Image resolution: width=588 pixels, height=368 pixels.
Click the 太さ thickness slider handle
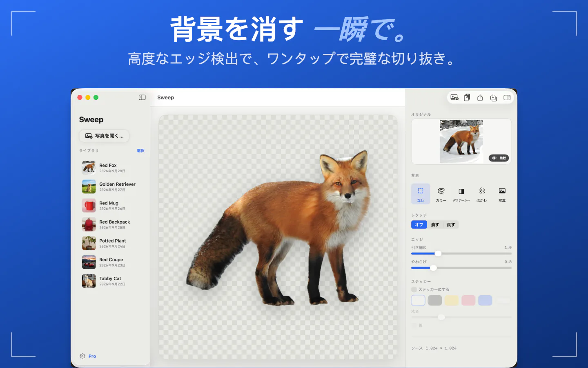click(x=441, y=317)
